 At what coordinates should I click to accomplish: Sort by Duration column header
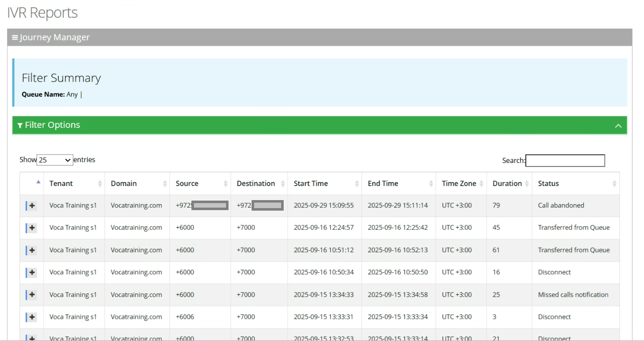[508, 184]
